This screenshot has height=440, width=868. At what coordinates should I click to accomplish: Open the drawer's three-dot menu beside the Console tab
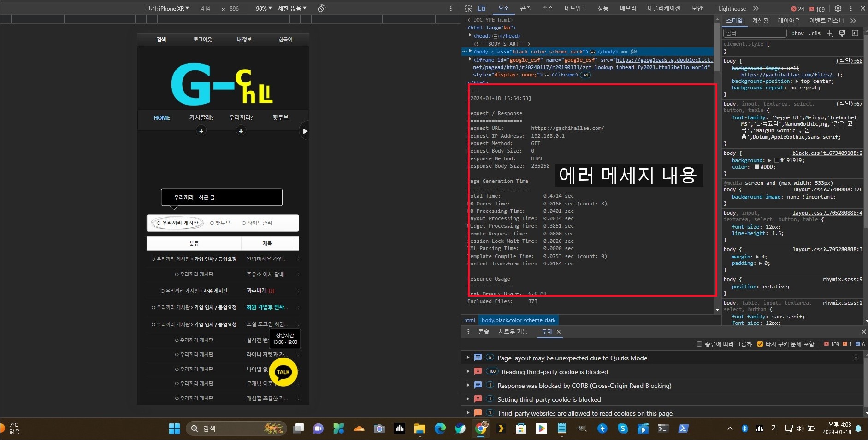coord(468,332)
